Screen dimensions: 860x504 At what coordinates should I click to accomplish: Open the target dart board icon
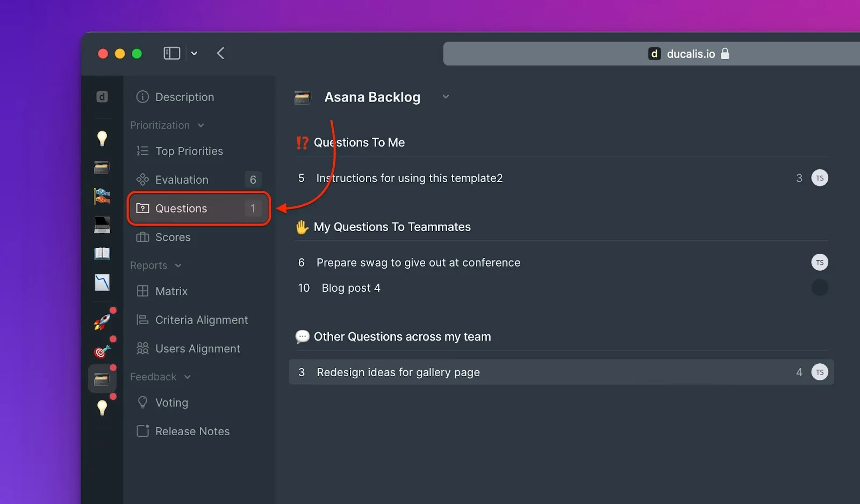(102, 351)
